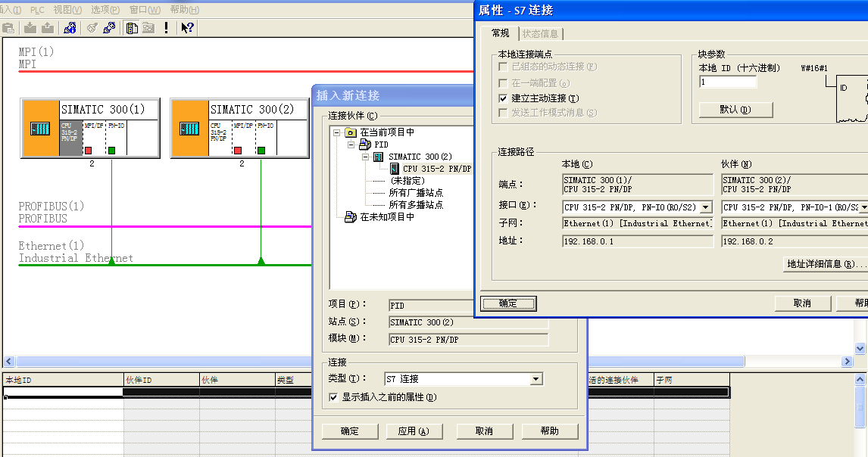868x457 pixels.
Task: Click the network view scroll-left arrow
Action: pyautogui.click(x=9, y=361)
